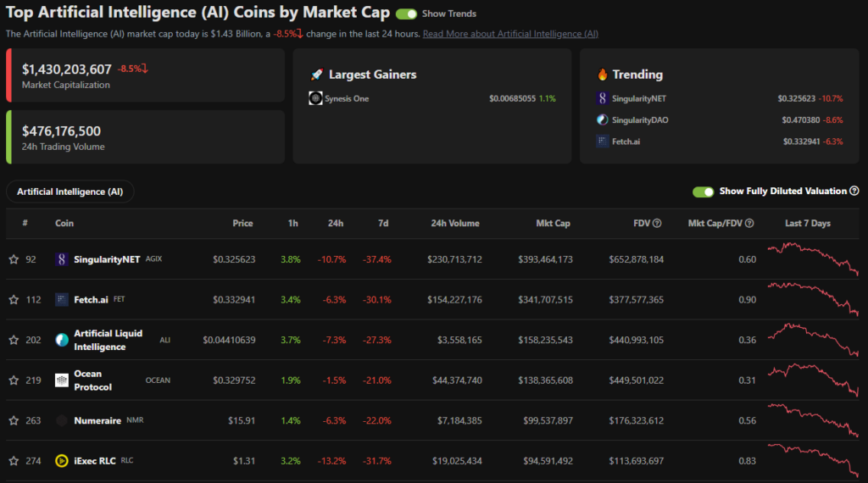
Task: Click Synesis One price $0.00685055
Action: (512, 98)
